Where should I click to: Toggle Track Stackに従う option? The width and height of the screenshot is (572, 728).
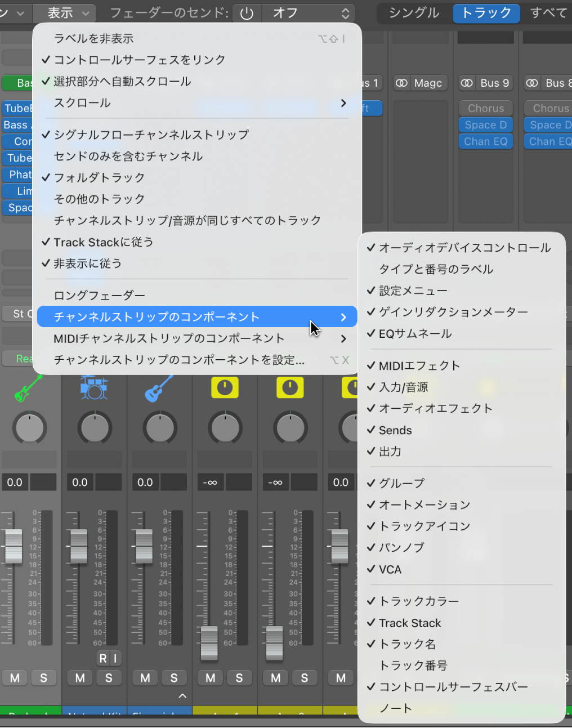click(x=197, y=242)
